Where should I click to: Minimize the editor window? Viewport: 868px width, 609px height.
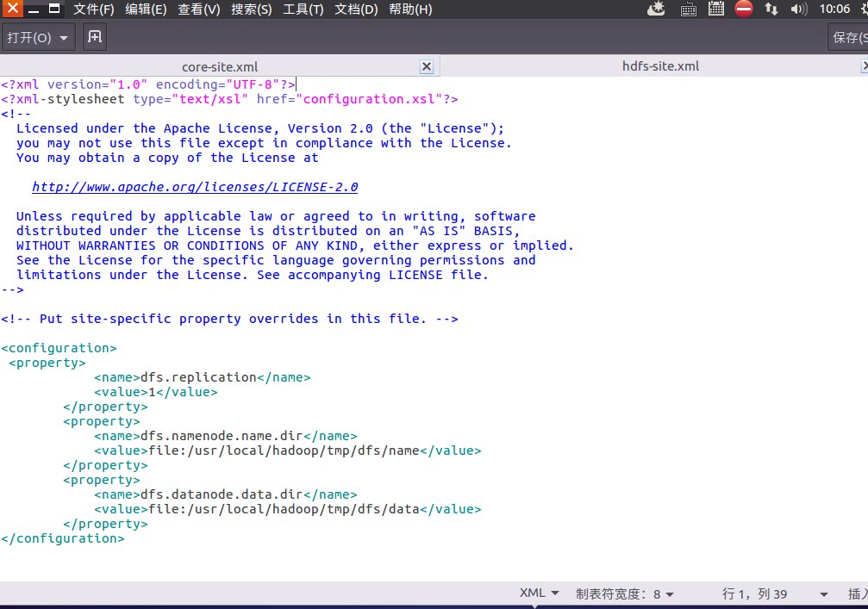[34, 9]
